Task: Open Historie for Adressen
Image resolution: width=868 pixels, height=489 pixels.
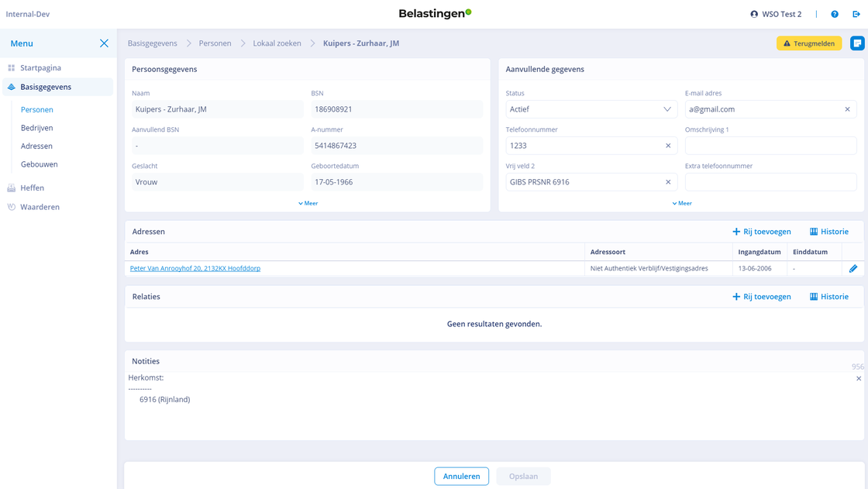Action: point(829,232)
